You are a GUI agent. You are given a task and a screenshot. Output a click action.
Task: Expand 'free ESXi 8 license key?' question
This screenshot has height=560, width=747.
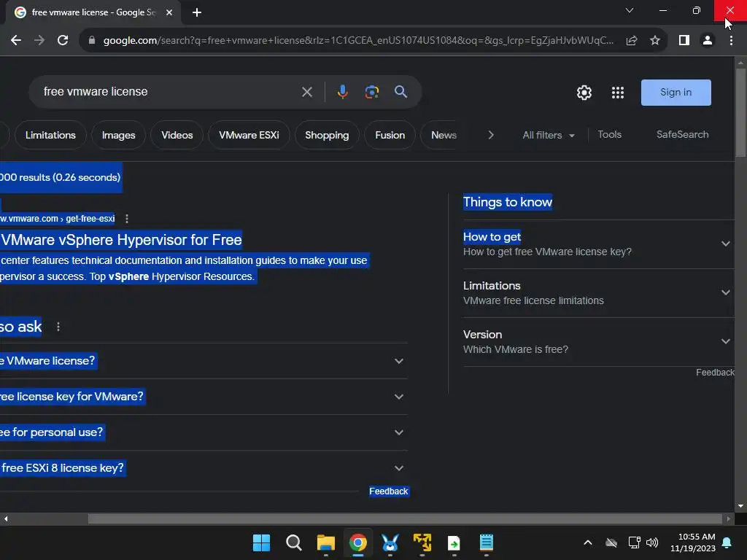point(204,468)
